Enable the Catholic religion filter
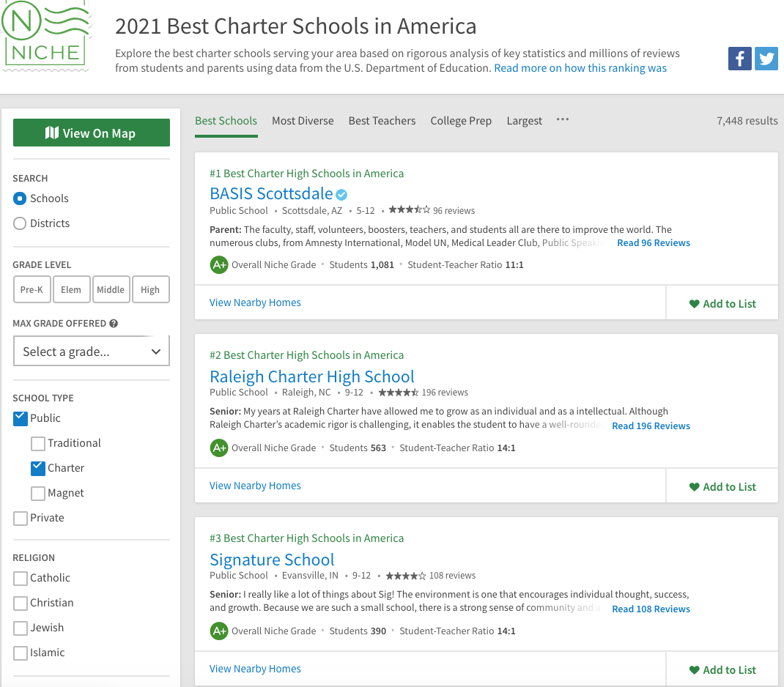This screenshot has height=687, width=784. coord(21,578)
